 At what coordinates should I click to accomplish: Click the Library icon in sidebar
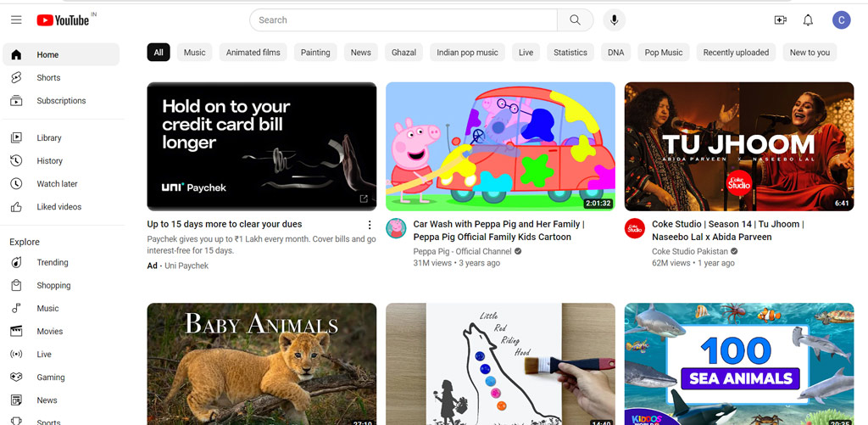16,137
